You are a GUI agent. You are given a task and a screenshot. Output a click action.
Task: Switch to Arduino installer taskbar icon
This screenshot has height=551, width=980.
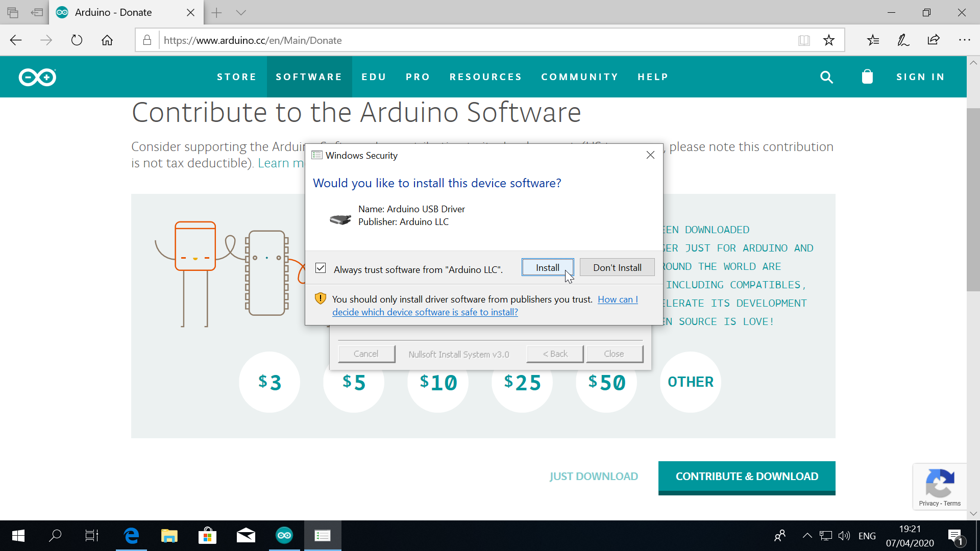(x=284, y=536)
